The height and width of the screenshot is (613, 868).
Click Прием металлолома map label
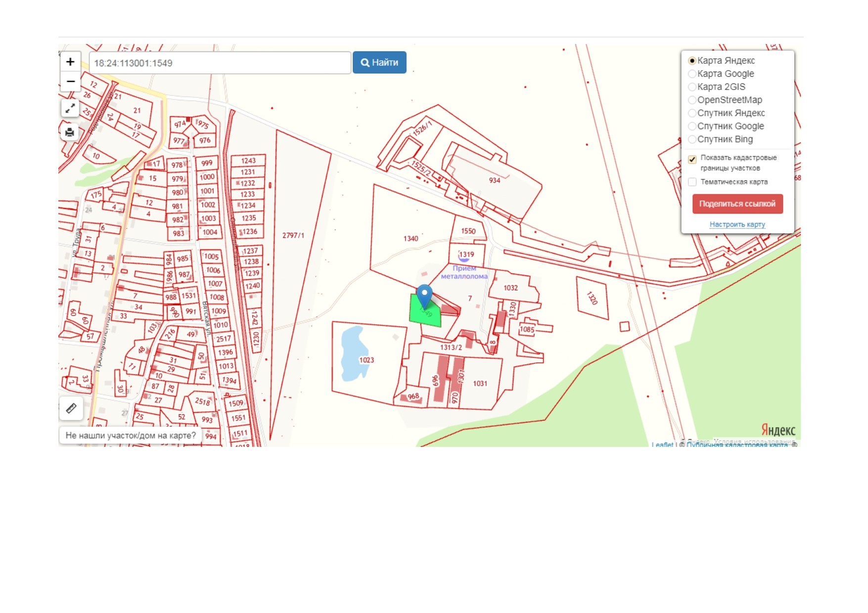464,272
